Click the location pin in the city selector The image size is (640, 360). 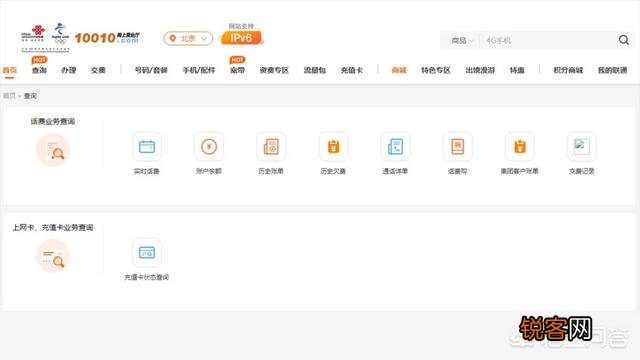tap(173, 38)
